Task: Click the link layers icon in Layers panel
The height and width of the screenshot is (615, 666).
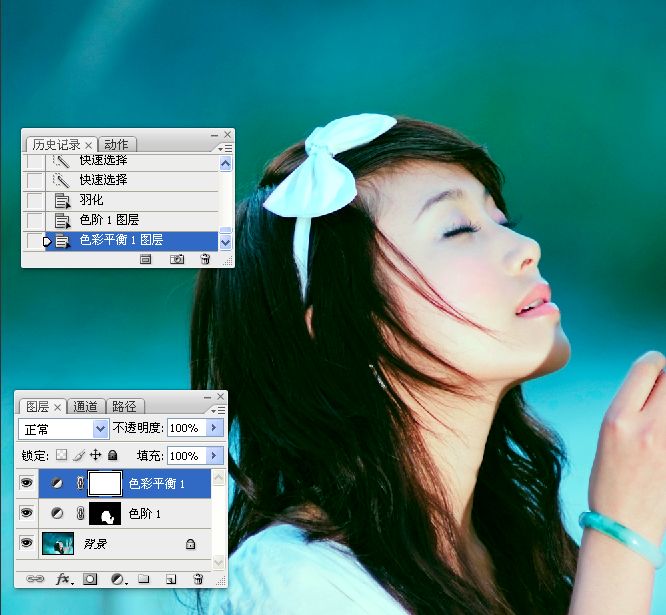Action: [35, 579]
